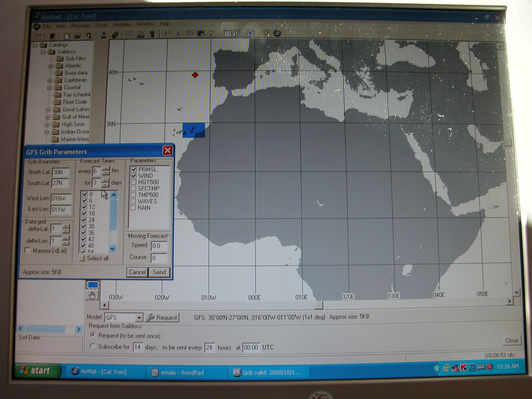This screenshot has height=399, width=532.
Task: Click the lightning bolt toolbar icon
Action: point(266,33)
